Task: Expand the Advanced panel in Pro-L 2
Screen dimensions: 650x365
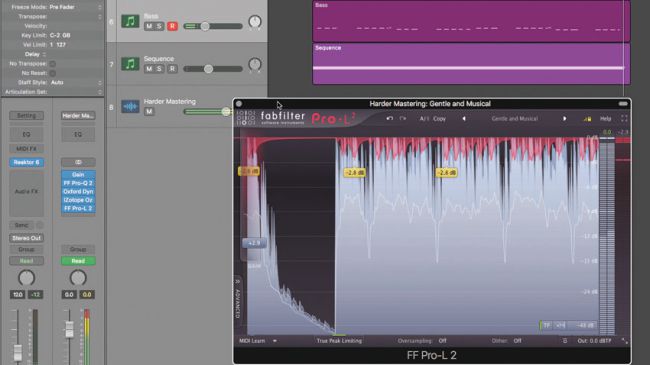Action: coord(238,298)
